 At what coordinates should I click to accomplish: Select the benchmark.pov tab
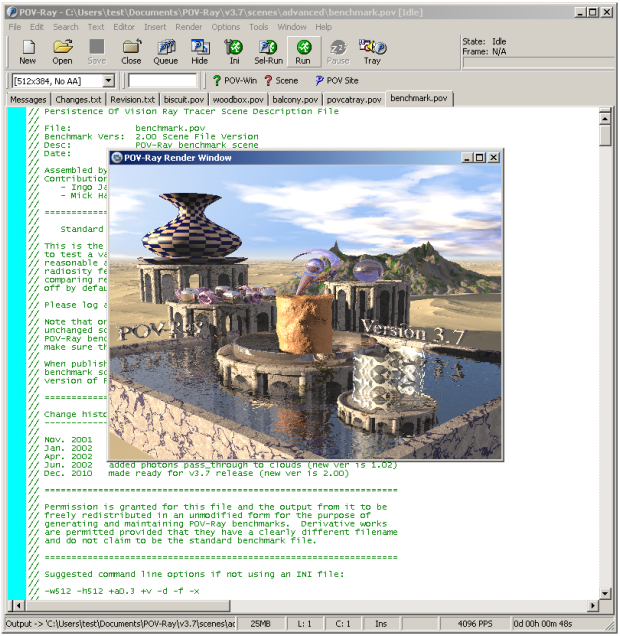click(x=419, y=99)
